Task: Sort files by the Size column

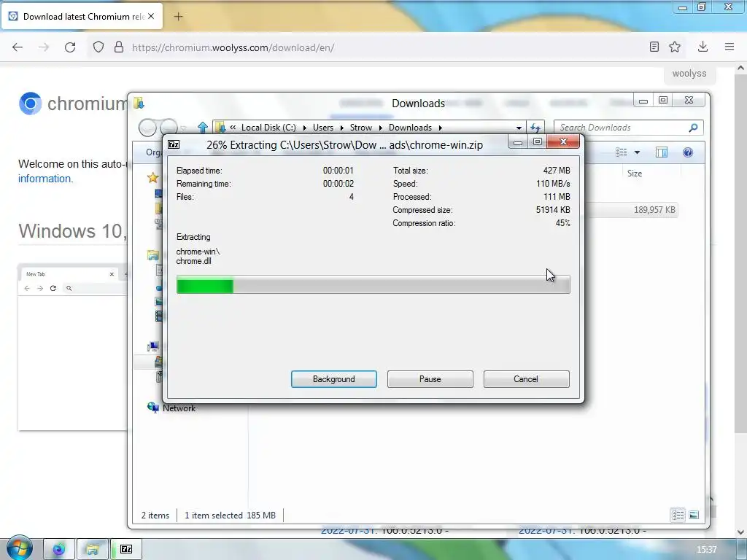Action: (634, 174)
